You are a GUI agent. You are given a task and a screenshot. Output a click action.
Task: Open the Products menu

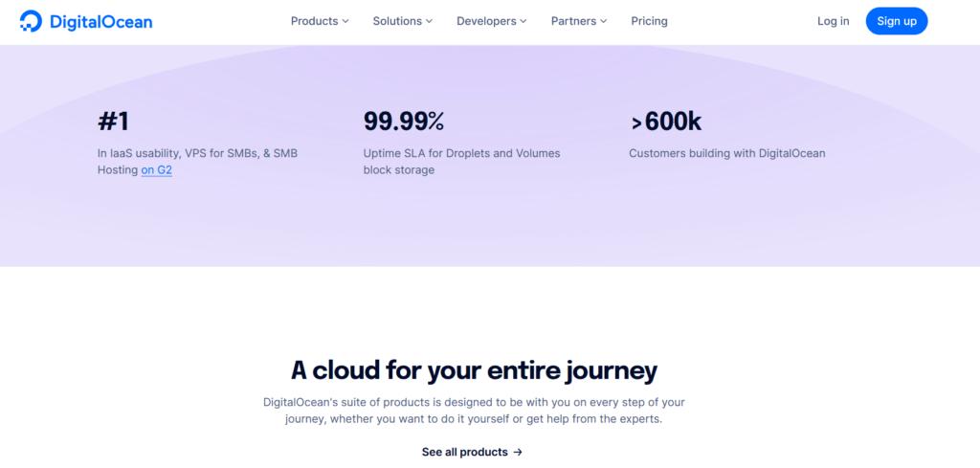click(x=314, y=21)
